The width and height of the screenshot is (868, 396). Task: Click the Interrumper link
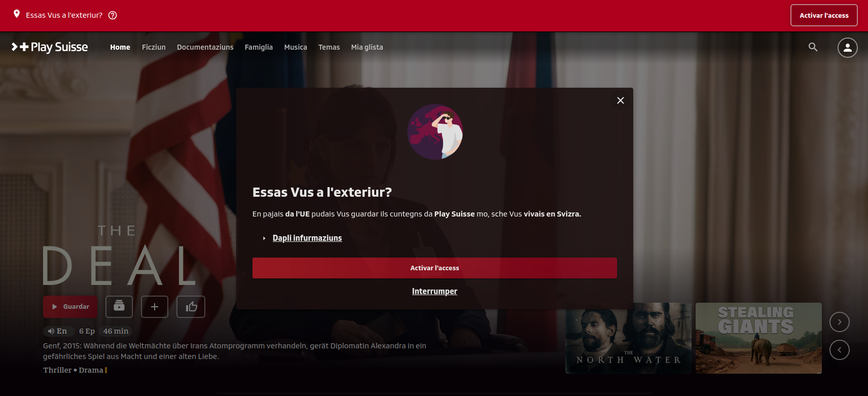(435, 291)
